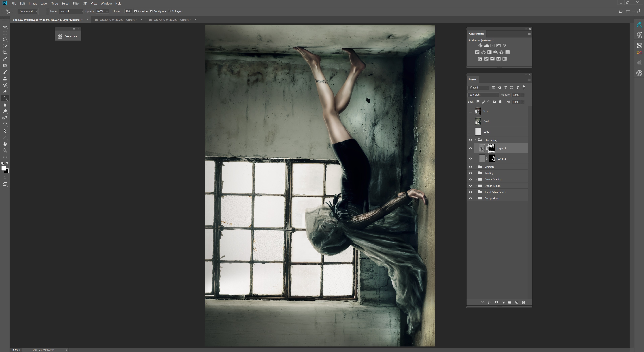This screenshot has width=644, height=352.
Task: Select the Horizontal Type tool
Action: pyautogui.click(x=5, y=124)
